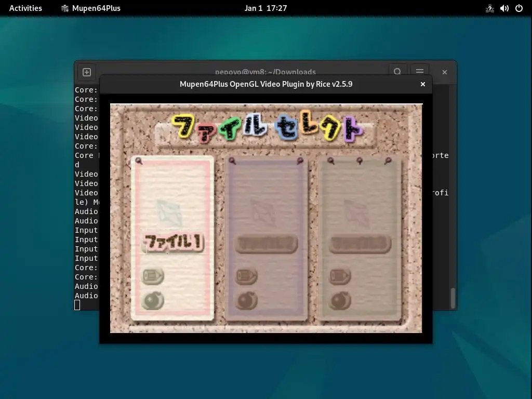532x399 pixels.
Task: Click the crystal shard emblem on third card
Action: 357,214
